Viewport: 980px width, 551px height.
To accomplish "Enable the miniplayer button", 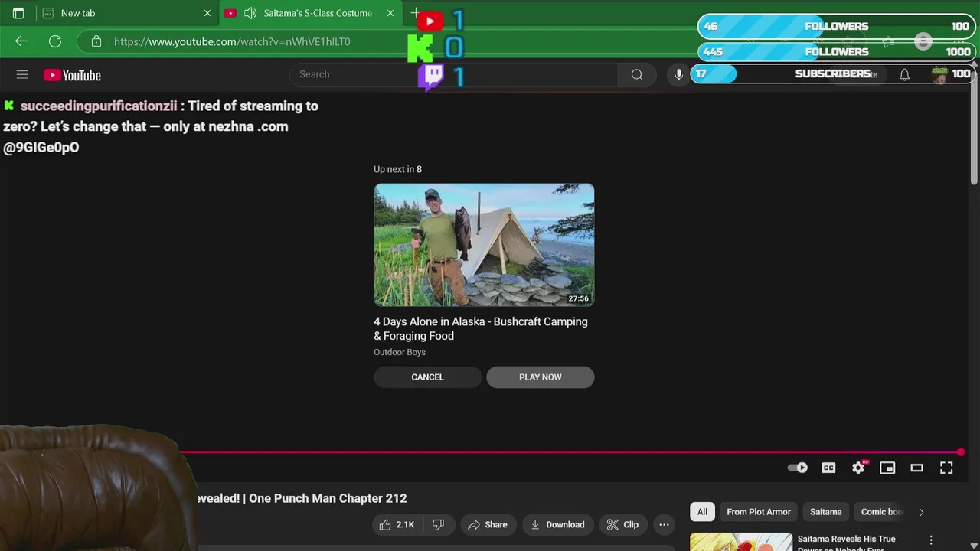I will [887, 468].
